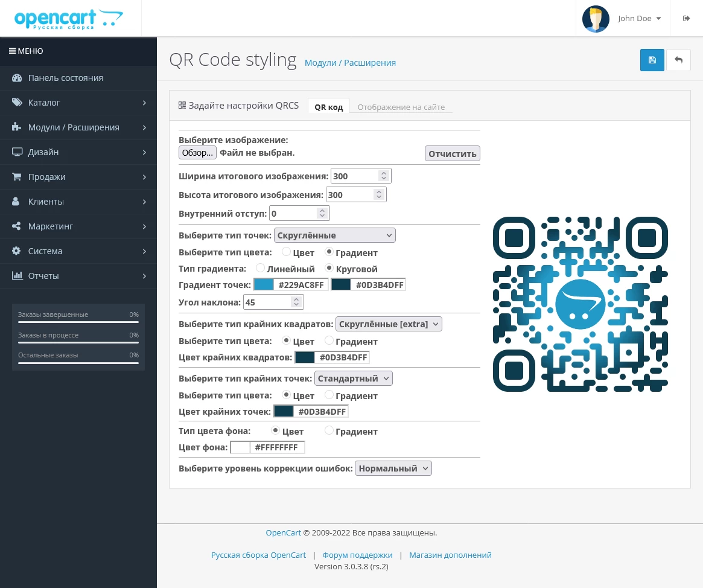Click the QR icon beside Задайте настройки QRCS

(x=182, y=106)
